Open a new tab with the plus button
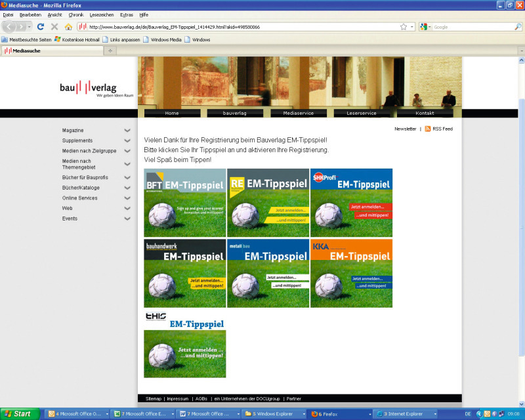 (x=110, y=51)
